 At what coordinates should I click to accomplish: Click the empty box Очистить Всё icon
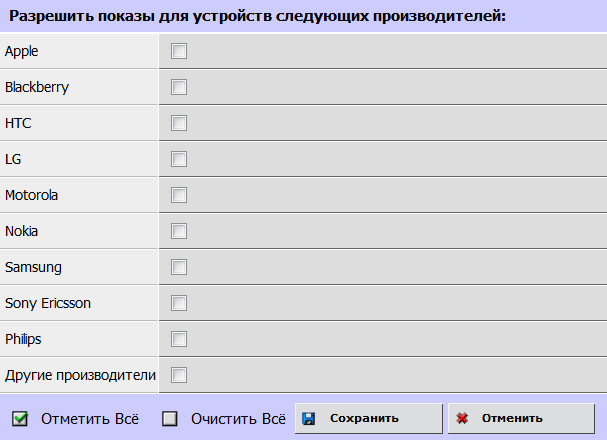(x=170, y=419)
